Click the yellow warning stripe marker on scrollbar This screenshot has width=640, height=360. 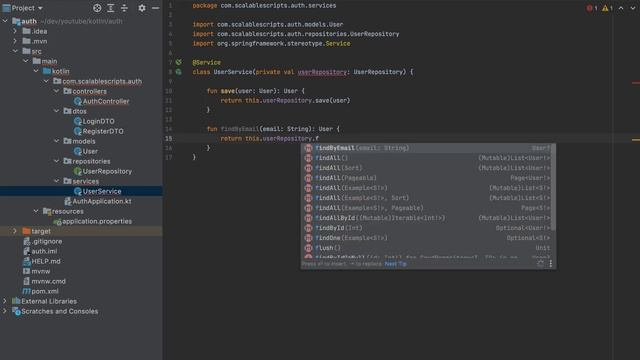[x=636, y=140]
